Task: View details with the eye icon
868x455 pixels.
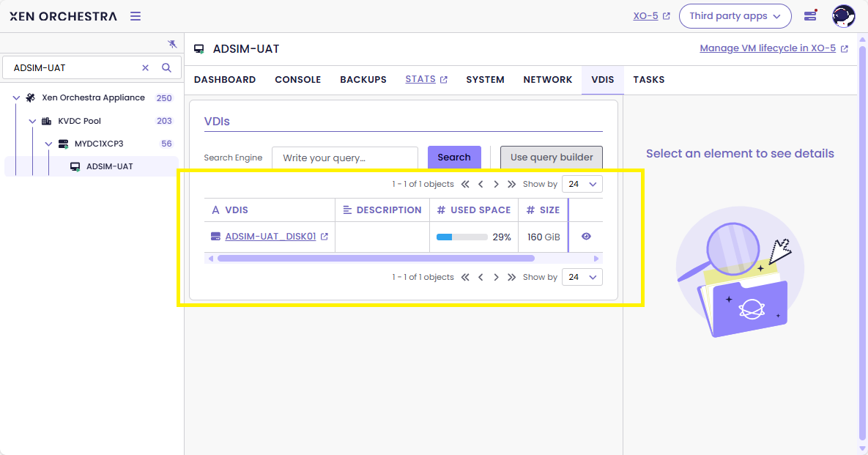Action: pos(586,237)
